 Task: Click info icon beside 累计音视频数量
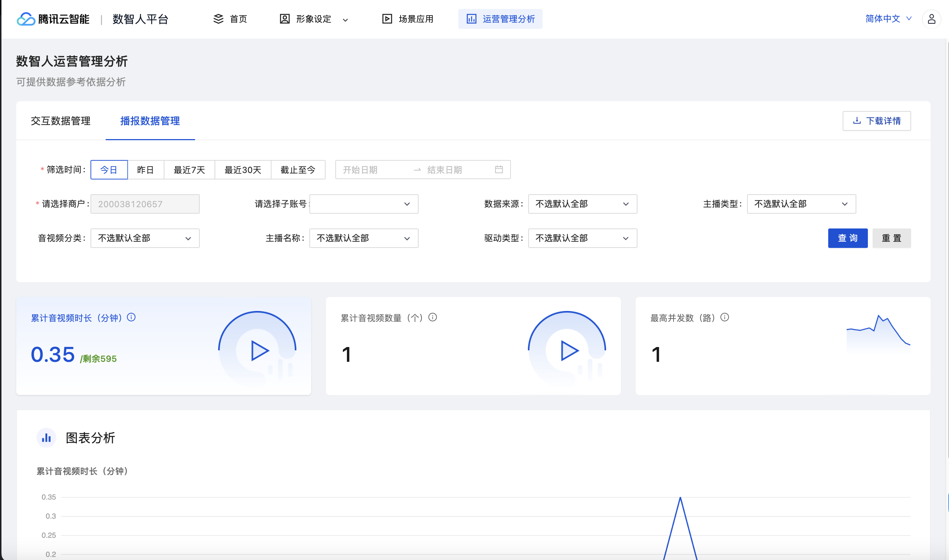[433, 317]
